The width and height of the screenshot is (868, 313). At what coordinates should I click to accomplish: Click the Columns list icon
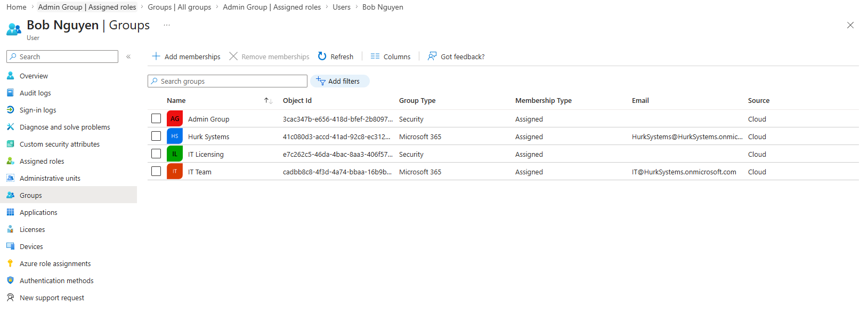(x=375, y=56)
